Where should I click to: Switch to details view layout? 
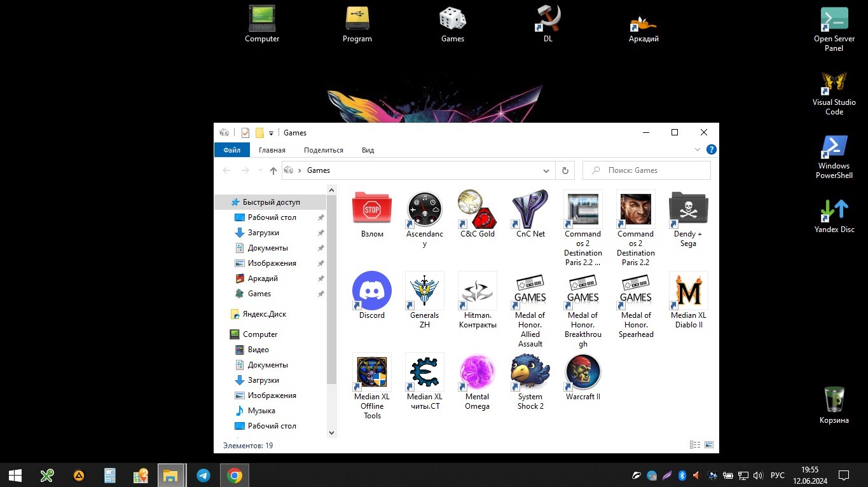coord(695,445)
